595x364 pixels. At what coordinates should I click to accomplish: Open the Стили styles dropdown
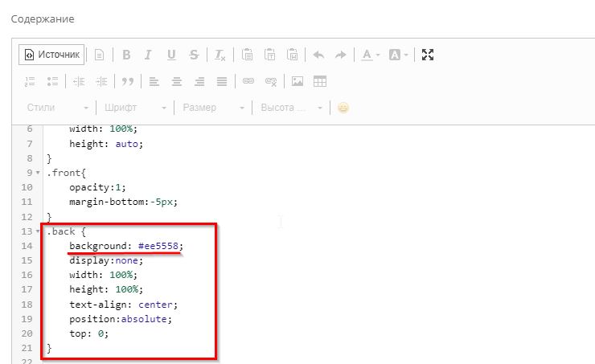(58, 108)
